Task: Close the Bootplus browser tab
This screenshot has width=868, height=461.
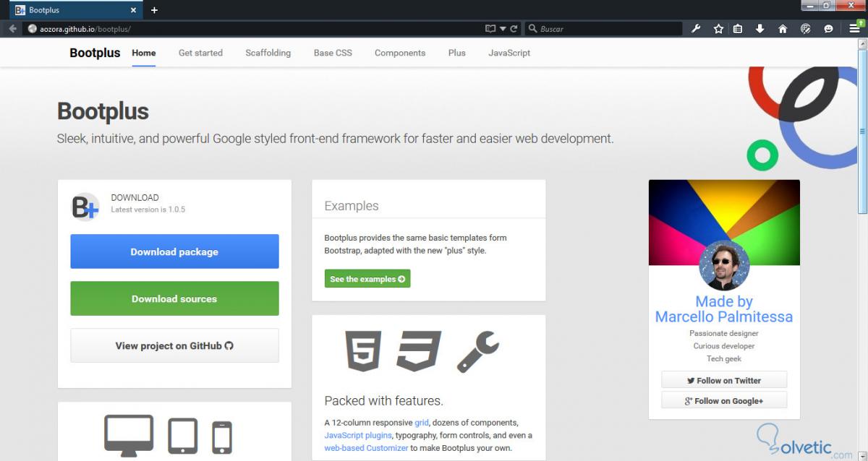Action: (x=133, y=10)
